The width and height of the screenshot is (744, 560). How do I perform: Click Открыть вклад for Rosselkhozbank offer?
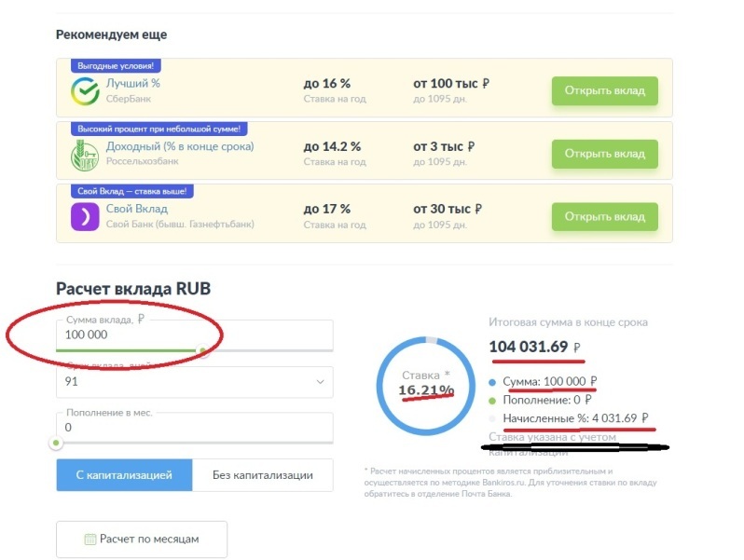(604, 154)
